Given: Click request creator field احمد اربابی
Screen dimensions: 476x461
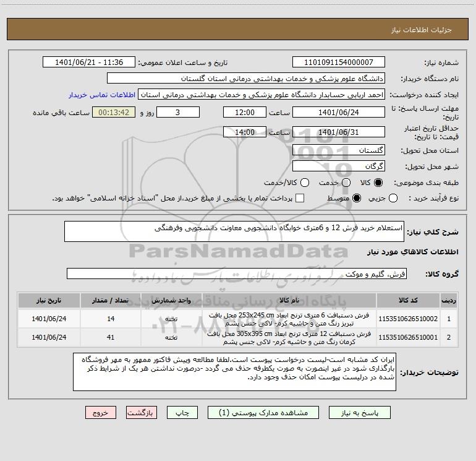Looking at the screenshot, I should pos(261,95).
